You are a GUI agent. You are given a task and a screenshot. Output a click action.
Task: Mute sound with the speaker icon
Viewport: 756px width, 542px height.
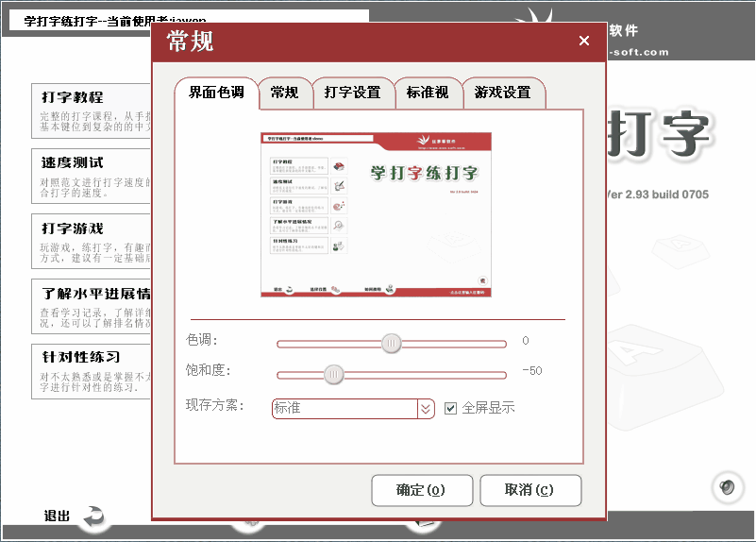726,487
